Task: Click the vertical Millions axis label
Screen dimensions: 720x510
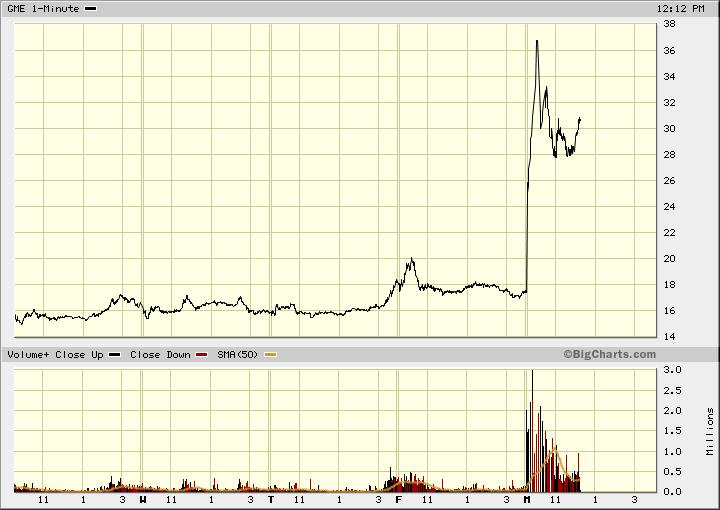Action: [x=710, y=432]
